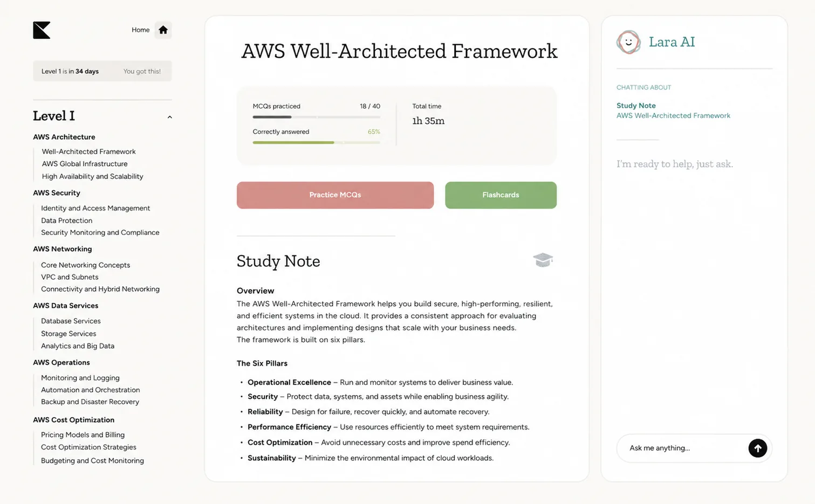This screenshot has height=504, width=815.
Task: Click the AWS Operations section heading
Action: click(x=61, y=362)
